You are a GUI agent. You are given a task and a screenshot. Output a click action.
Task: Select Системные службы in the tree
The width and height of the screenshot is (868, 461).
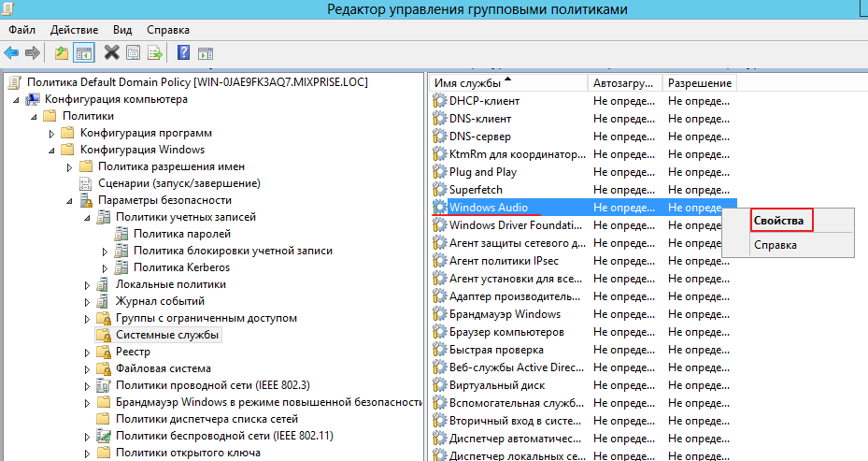pyautogui.click(x=168, y=335)
